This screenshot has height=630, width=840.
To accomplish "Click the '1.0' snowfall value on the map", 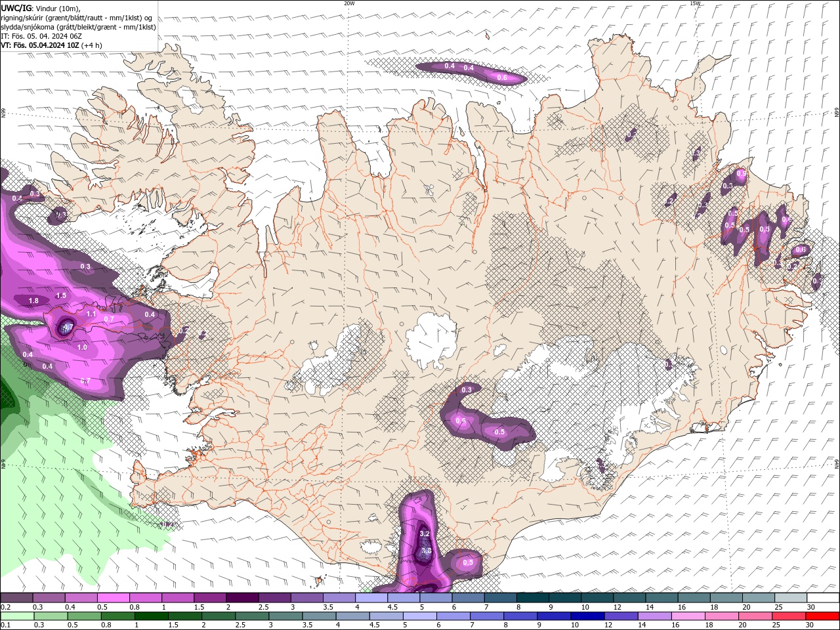I will point(82,347).
